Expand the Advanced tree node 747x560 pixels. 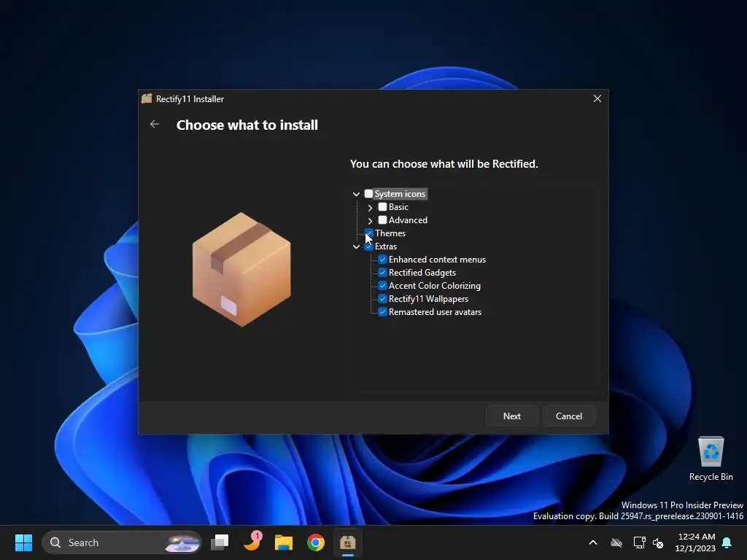tap(370, 220)
